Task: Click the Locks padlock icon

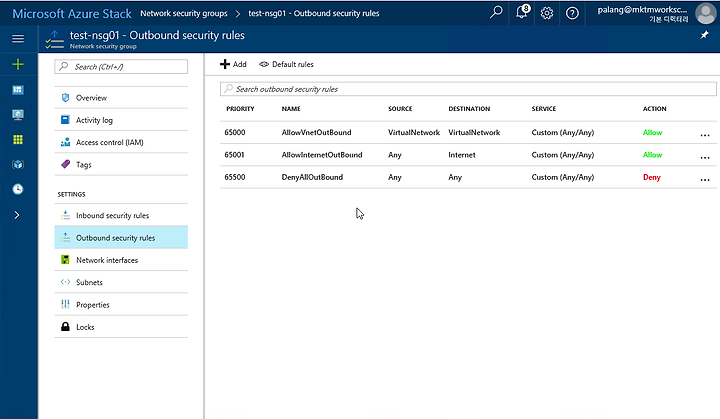Action: pyautogui.click(x=65, y=327)
